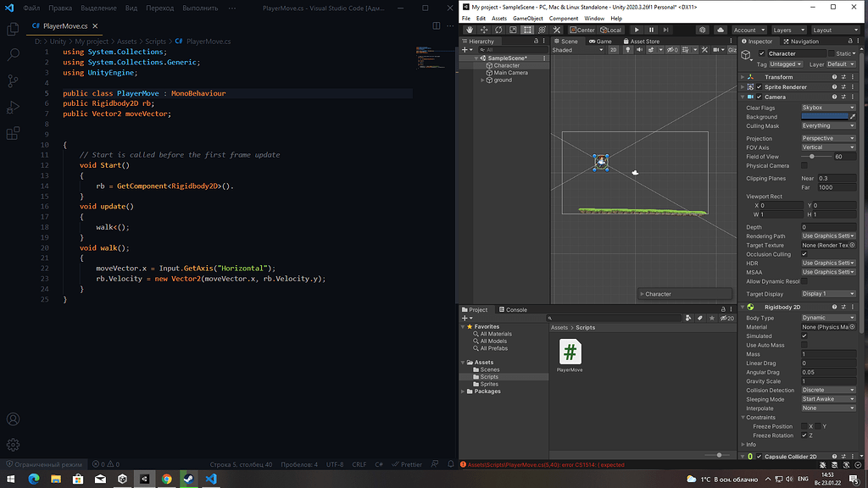
Task: Select the Rect Transform tool
Action: (527, 29)
